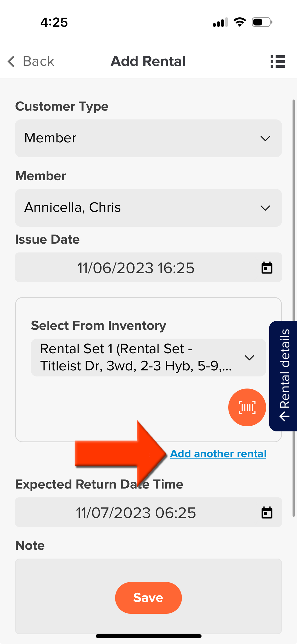
Task: Click the Issue Date field 11/06/2023 16:25
Action: click(149, 267)
